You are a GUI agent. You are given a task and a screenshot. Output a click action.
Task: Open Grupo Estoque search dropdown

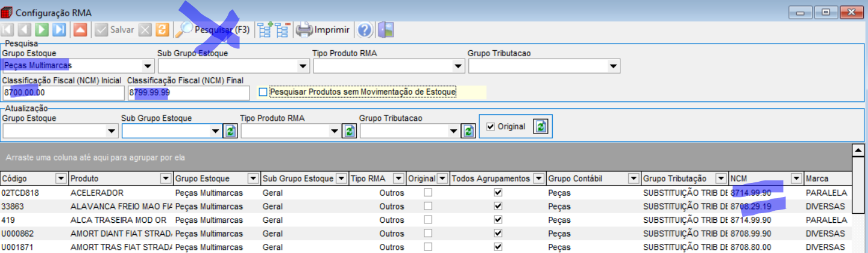[148, 66]
